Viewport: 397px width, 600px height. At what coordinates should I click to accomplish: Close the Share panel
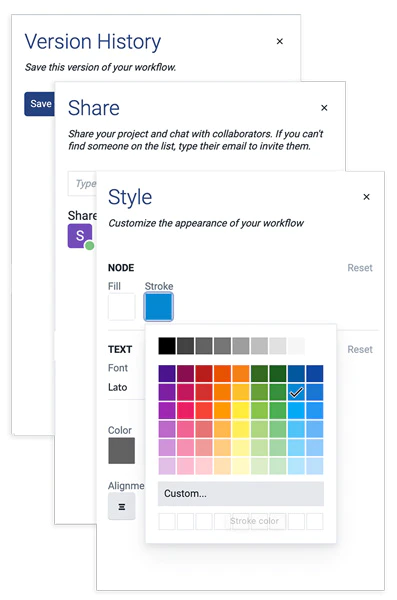pos(324,108)
